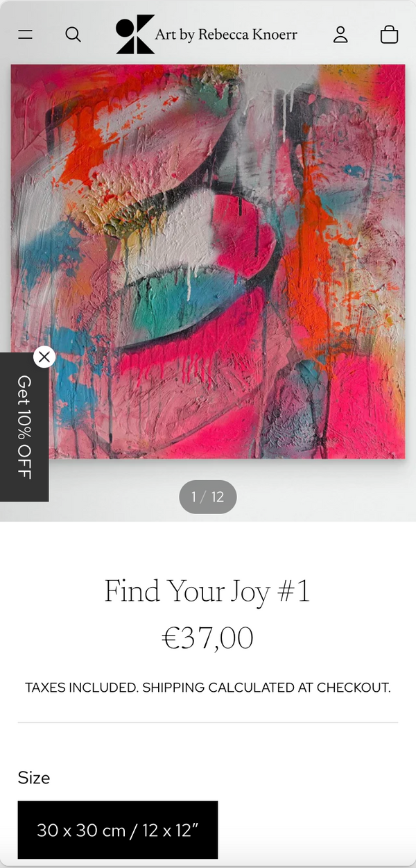Image resolution: width=416 pixels, height=868 pixels.
Task: Click the Art by Rebecca Knoerr store name
Action: click(226, 34)
